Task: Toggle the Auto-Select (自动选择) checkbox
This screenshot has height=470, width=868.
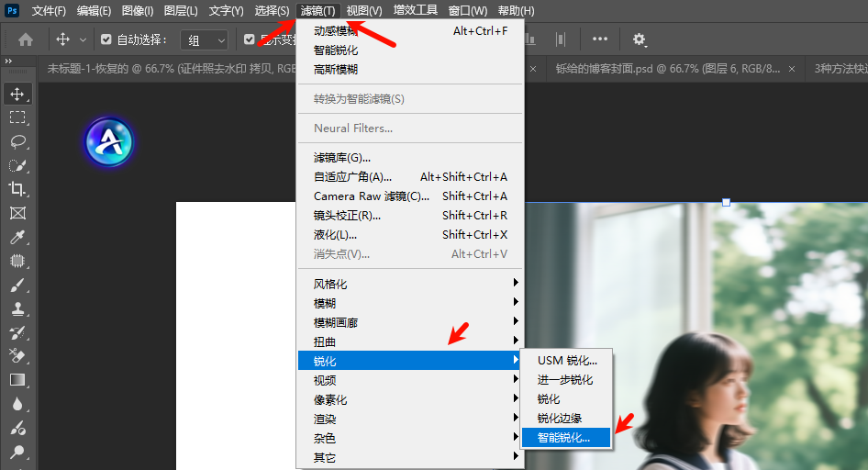Action: (x=106, y=39)
